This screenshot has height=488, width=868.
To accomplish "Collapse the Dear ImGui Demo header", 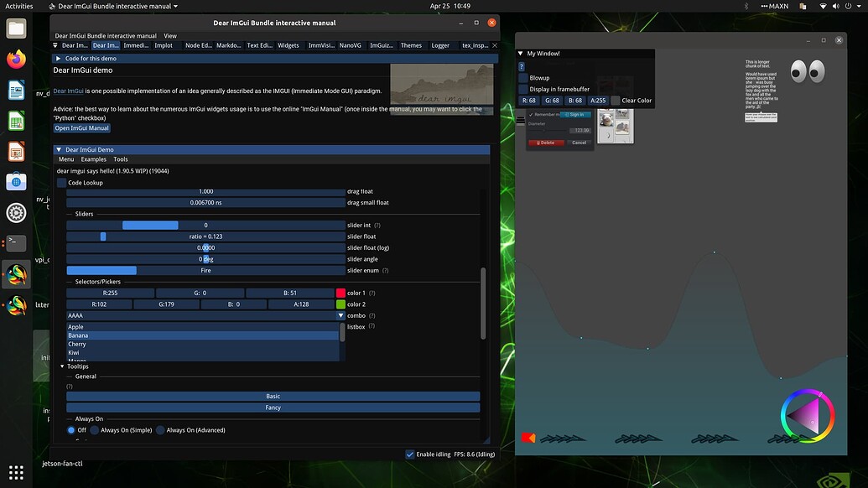I will 59,149.
